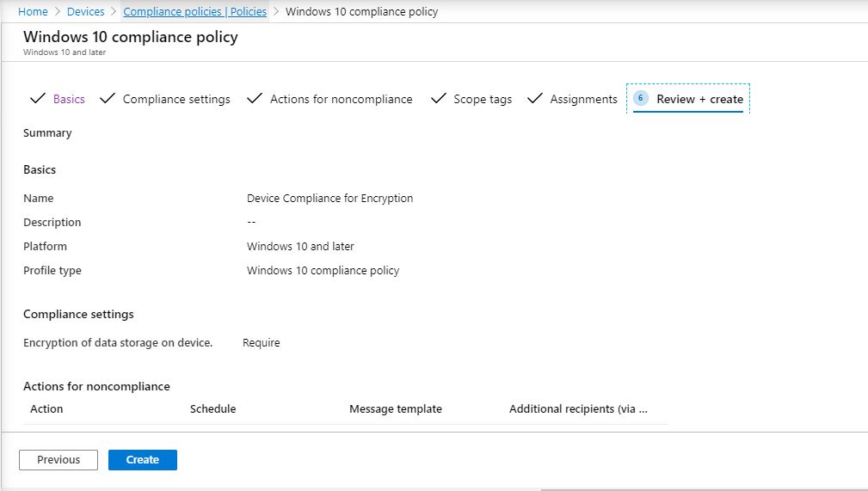Go to the Basics step tab

click(x=69, y=99)
